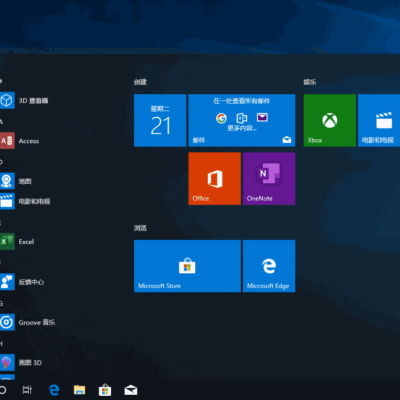Click the Groove 音乐 label
This screenshot has height=400, width=400.
[37, 322]
